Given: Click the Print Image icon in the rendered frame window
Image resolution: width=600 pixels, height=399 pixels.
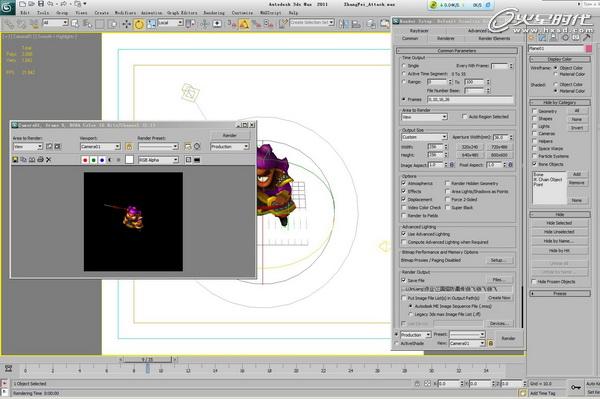Looking at the screenshot, I should [40, 160].
